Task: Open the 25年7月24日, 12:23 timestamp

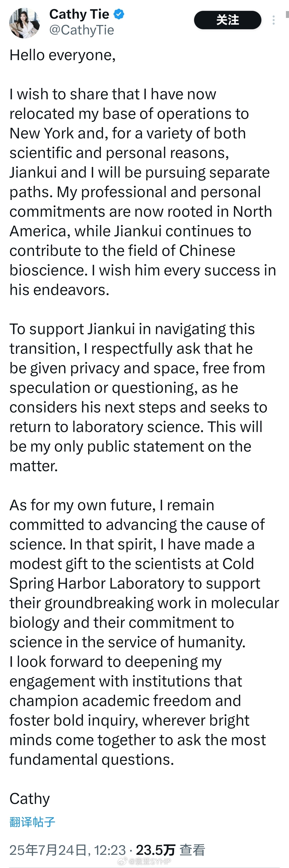Action: pyautogui.click(x=68, y=850)
